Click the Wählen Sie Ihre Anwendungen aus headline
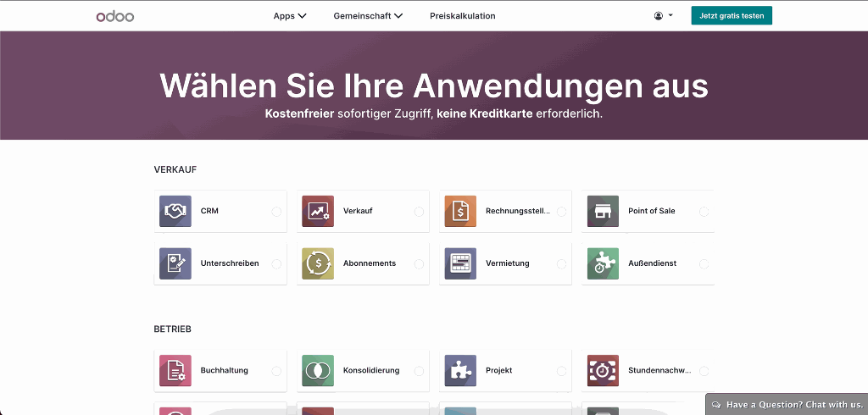The image size is (868, 415). [x=434, y=86]
